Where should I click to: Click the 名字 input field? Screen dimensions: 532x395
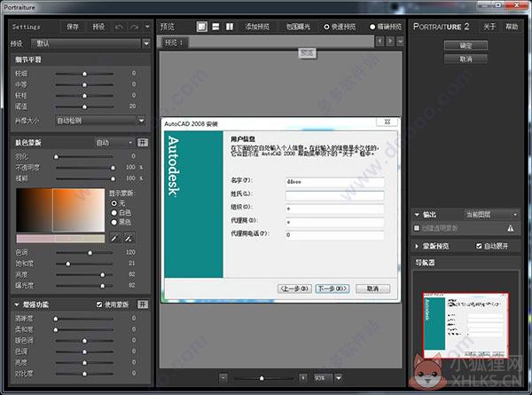click(x=335, y=182)
